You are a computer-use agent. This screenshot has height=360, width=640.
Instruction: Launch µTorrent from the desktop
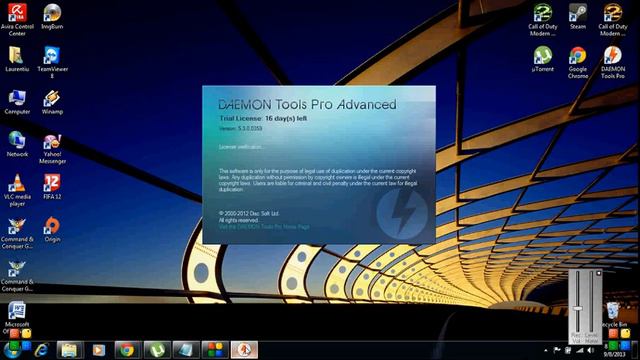click(x=542, y=59)
